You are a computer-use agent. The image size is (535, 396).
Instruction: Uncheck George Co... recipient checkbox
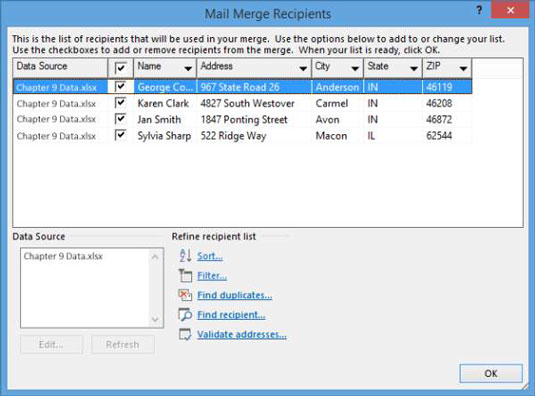tap(120, 87)
